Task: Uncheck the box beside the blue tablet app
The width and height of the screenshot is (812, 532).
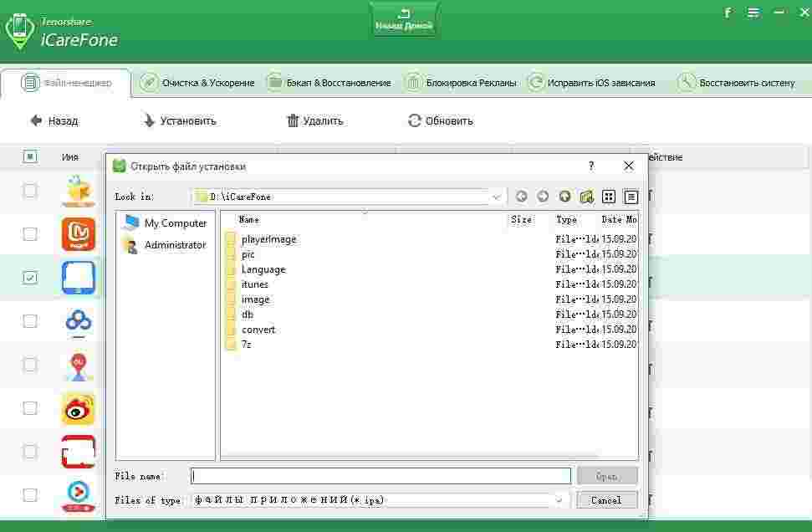Action: coord(30,278)
